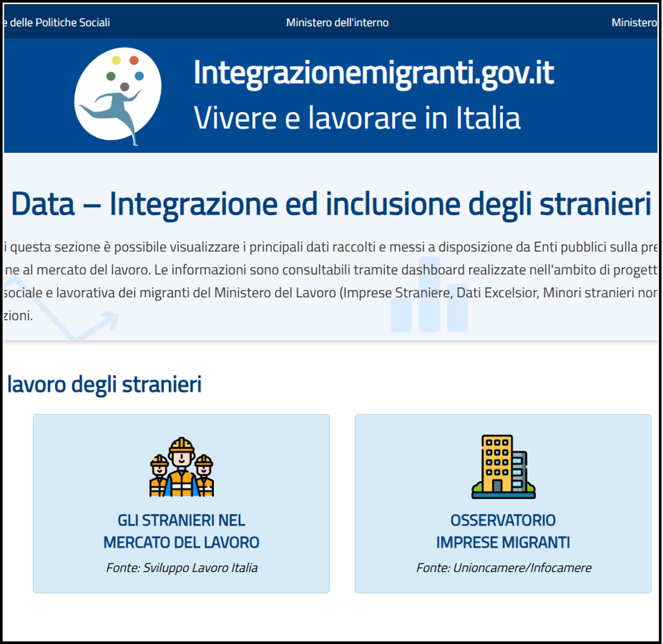This screenshot has height=644, width=663.
Task: Open the cut-off Ministero link at top right
Action: click(634, 23)
